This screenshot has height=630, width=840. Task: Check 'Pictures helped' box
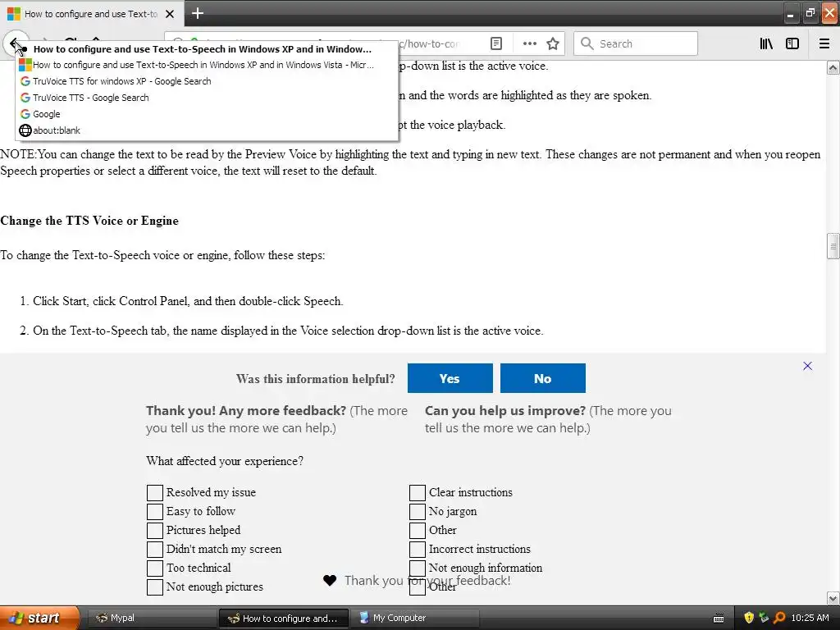[155, 530]
